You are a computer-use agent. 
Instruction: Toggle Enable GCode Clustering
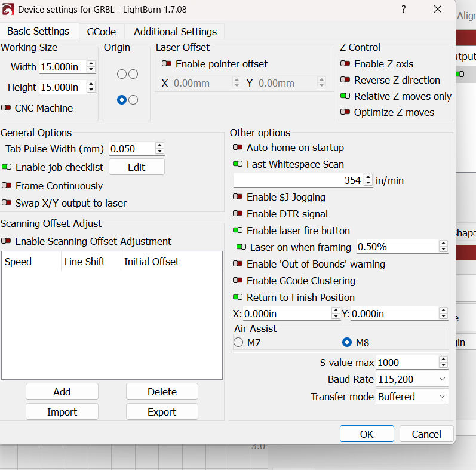[238, 280]
